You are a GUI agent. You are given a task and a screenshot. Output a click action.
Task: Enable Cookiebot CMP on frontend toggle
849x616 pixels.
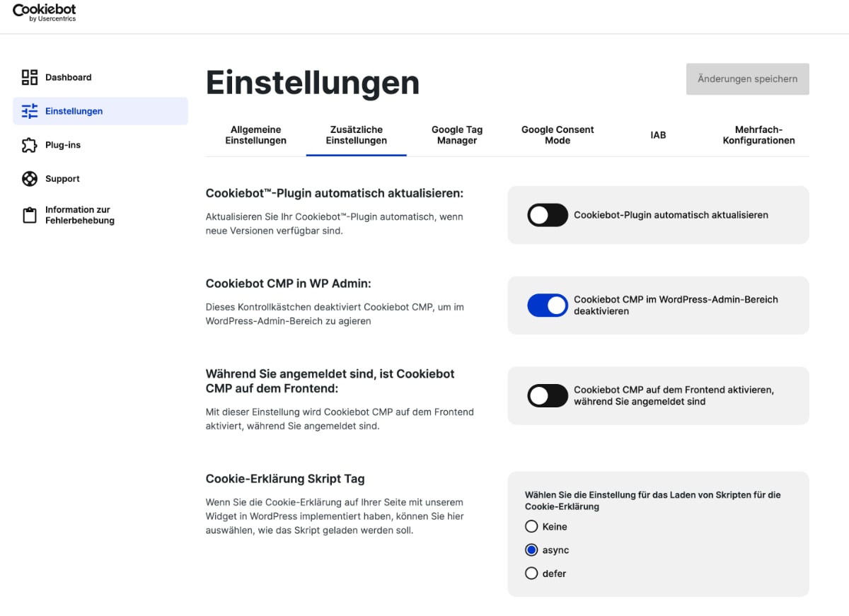click(548, 395)
